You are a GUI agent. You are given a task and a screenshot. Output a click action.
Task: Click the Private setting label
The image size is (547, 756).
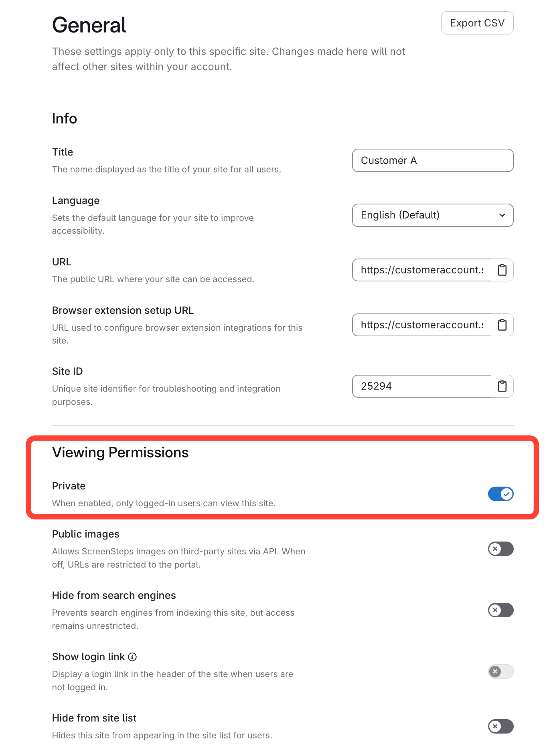coord(69,486)
